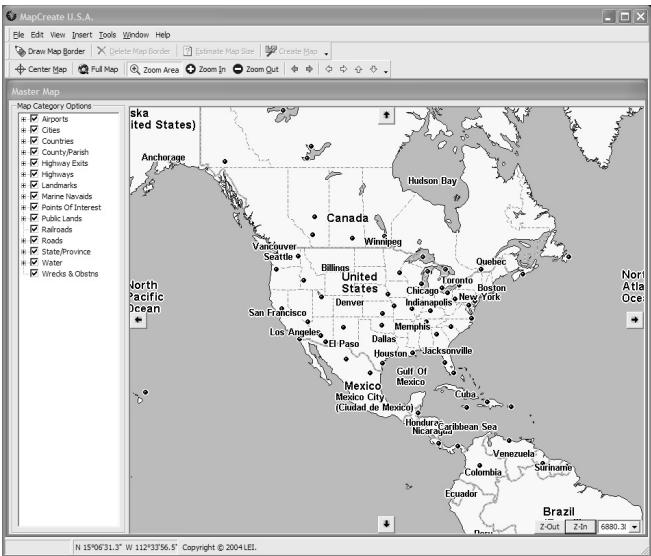Viewport: 651px width, 556px height.
Task: Click the outlined pan right arrow icon
Action: (343, 69)
